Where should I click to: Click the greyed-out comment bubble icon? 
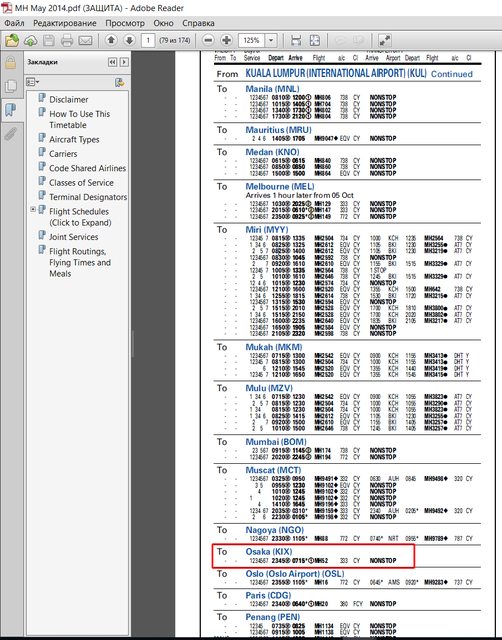(x=340, y=40)
